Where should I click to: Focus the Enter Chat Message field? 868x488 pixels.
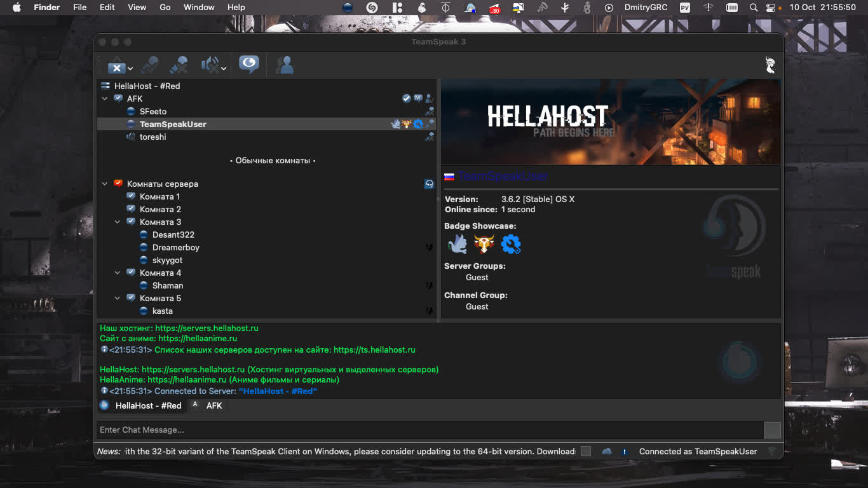(x=430, y=430)
